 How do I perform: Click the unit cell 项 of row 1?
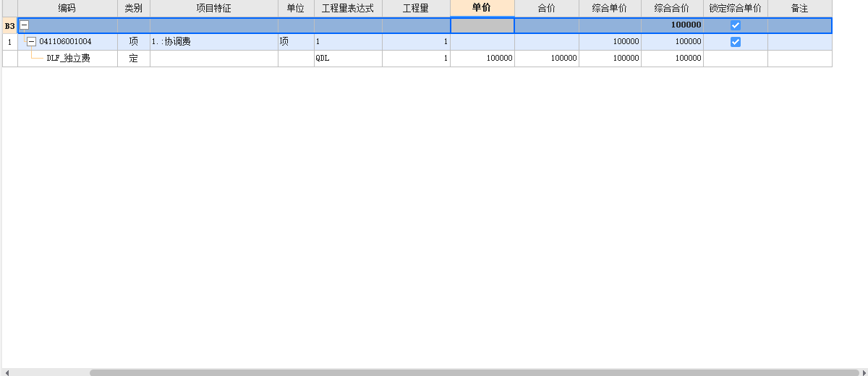296,42
